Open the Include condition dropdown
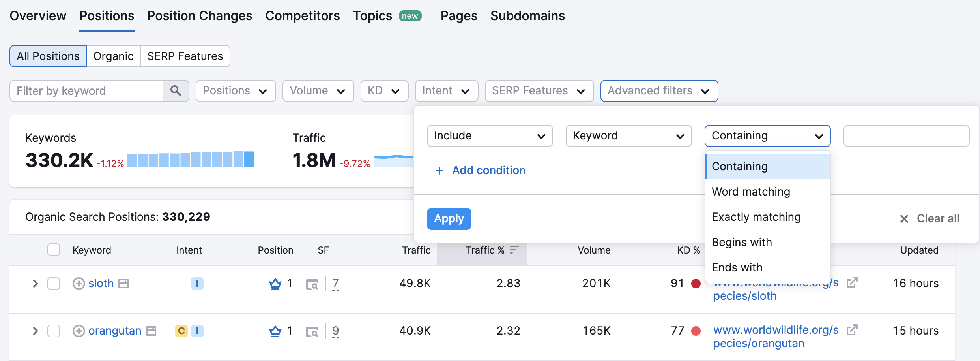980x361 pixels. 490,136
